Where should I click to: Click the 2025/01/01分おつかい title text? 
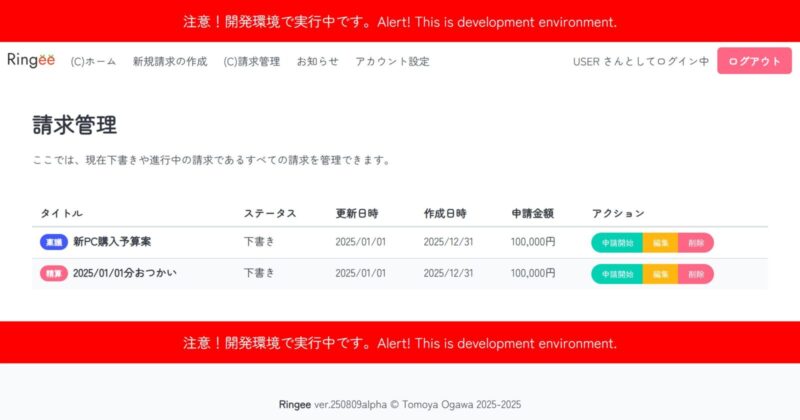(x=125, y=273)
